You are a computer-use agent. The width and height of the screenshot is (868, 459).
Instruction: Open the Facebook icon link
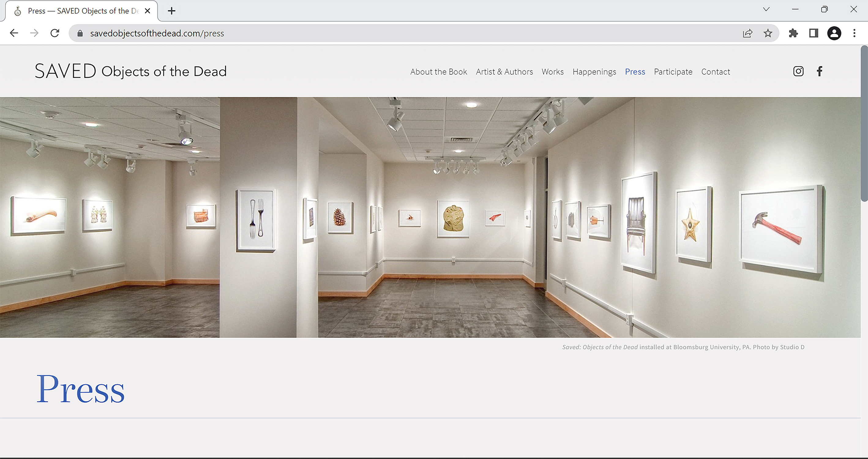coord(819,71)
